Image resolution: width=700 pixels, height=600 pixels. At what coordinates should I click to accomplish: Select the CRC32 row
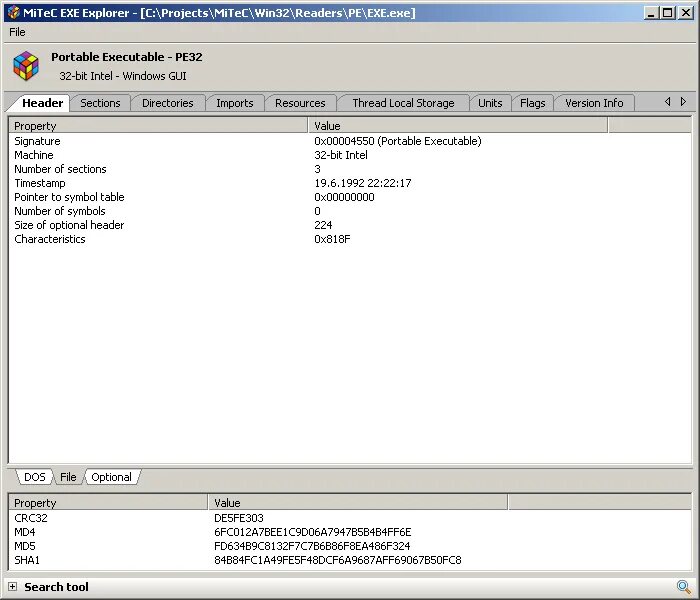pos(350,518)
